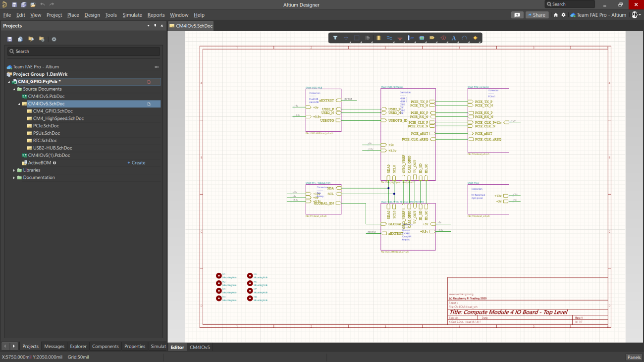644x362 pixels.
Task: Place a GND power port from the toolbar
Action: (400, 38)
